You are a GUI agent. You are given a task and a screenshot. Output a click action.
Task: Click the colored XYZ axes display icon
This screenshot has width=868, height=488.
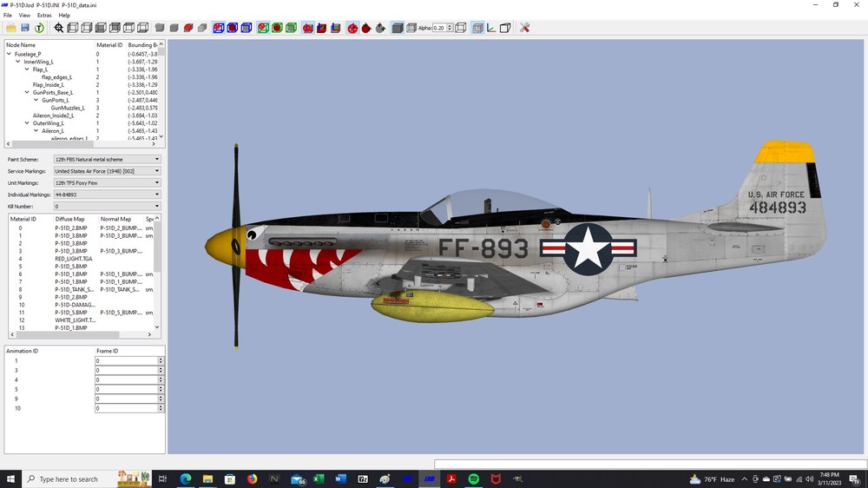coord(491,28)
